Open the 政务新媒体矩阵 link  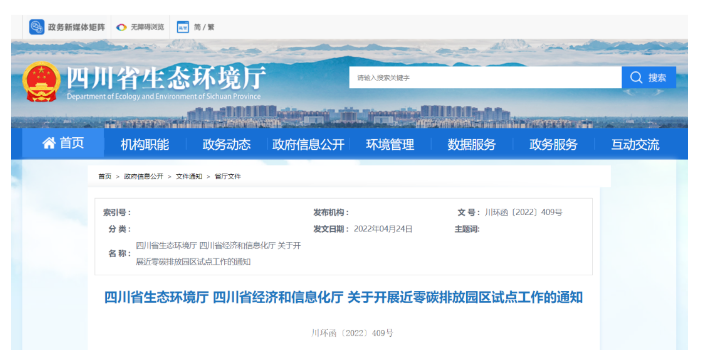[x=76, y=27]
